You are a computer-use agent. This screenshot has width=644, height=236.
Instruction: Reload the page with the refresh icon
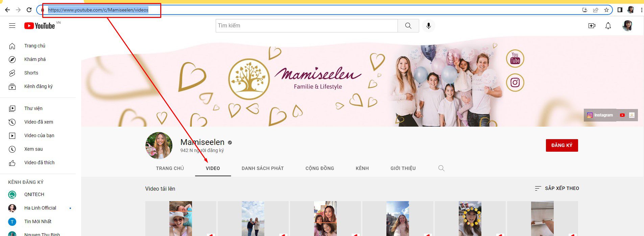29,10
